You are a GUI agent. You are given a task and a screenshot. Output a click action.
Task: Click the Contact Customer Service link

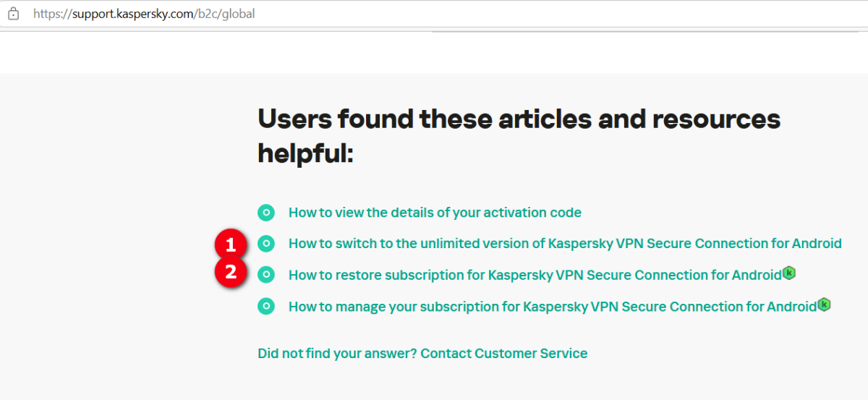click(503, 354)
